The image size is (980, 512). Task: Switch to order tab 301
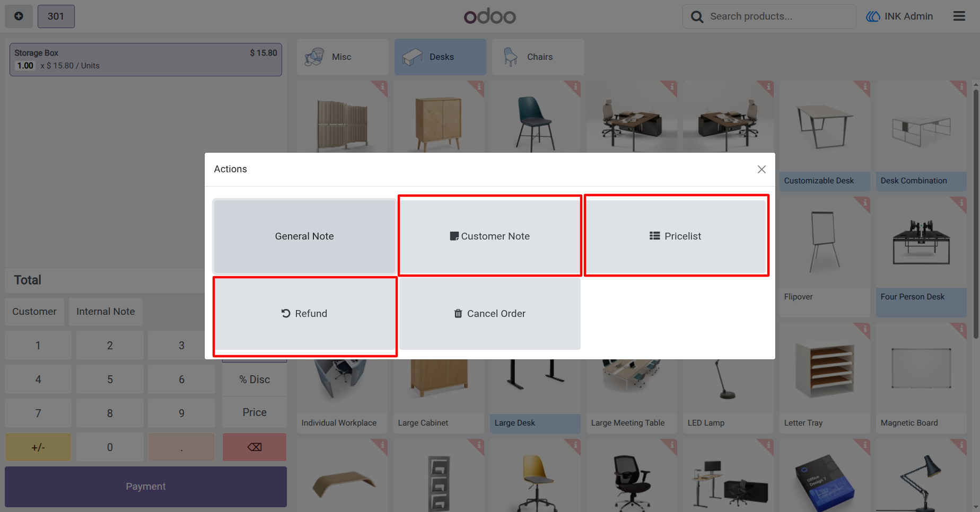(x=56, y=16)
